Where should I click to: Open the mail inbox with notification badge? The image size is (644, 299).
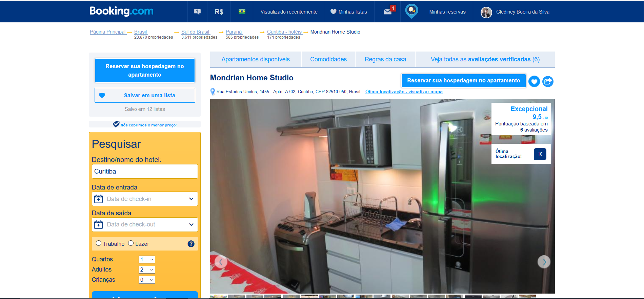[388, 12]
